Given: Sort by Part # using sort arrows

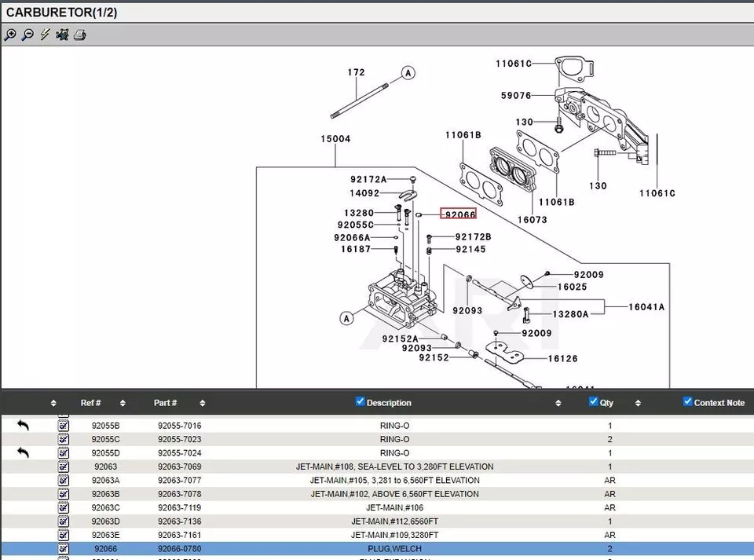Looking at the screenshot, I should 203,403.
